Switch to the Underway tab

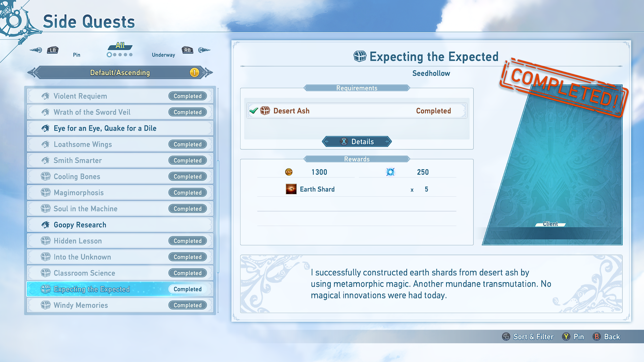point(163,55)
